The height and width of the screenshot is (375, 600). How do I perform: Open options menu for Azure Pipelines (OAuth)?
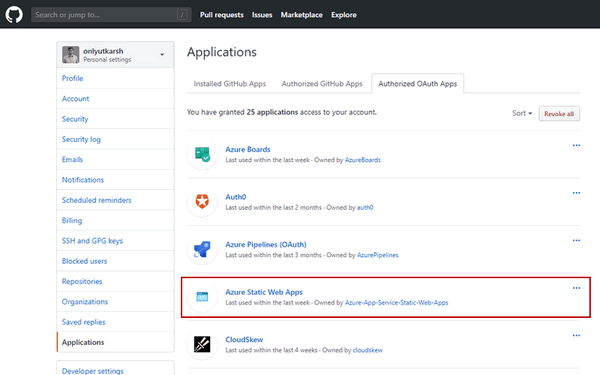coord(576,240)
